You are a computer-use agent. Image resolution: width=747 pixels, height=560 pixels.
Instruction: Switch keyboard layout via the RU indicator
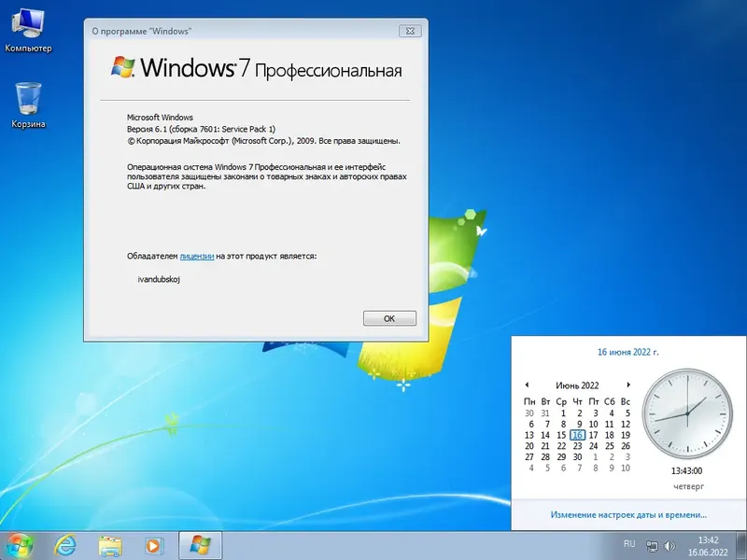(631, 546)
